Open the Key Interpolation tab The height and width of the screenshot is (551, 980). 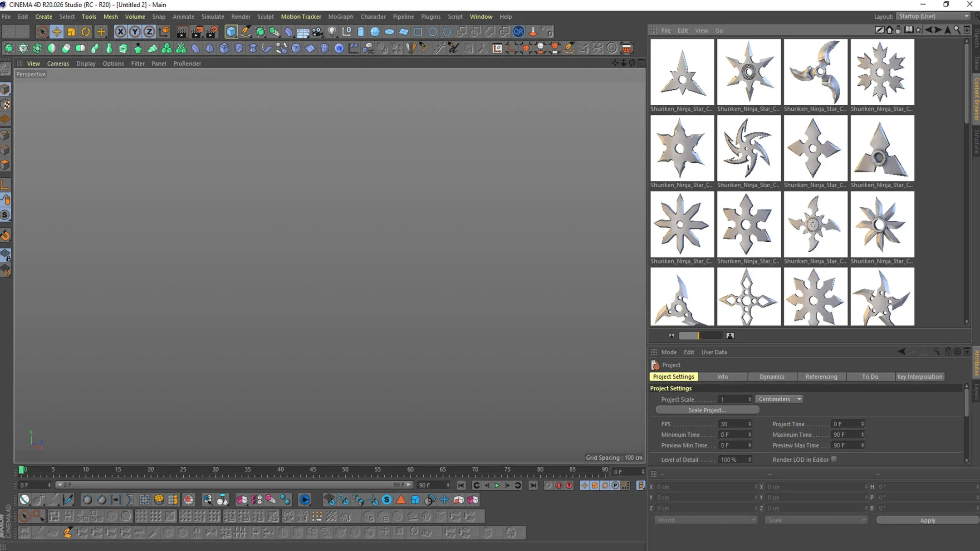tap(920, 376)
